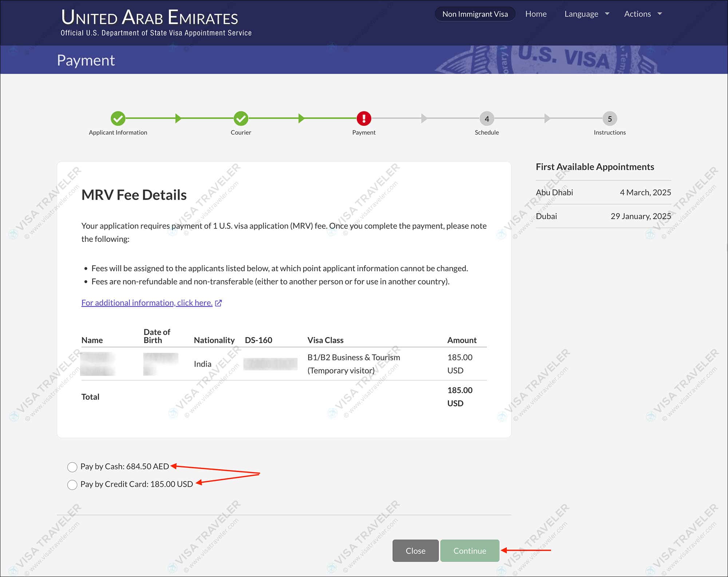Select Pay by Credit Card 185.00 USD option
The height and width of the screenshot is (577, 728).
click(72, 484)
